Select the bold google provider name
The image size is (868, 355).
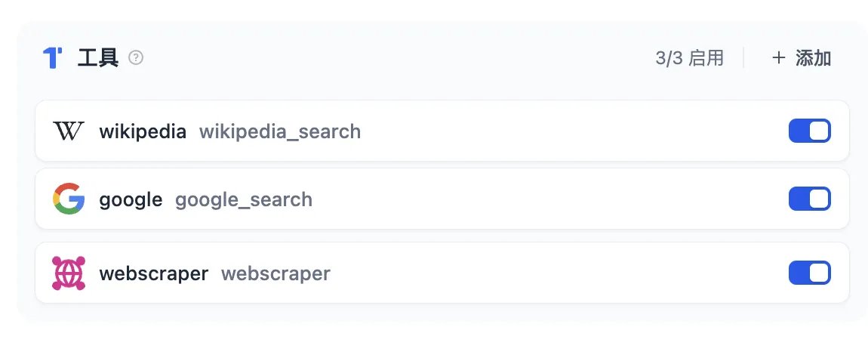coord(131,199)
